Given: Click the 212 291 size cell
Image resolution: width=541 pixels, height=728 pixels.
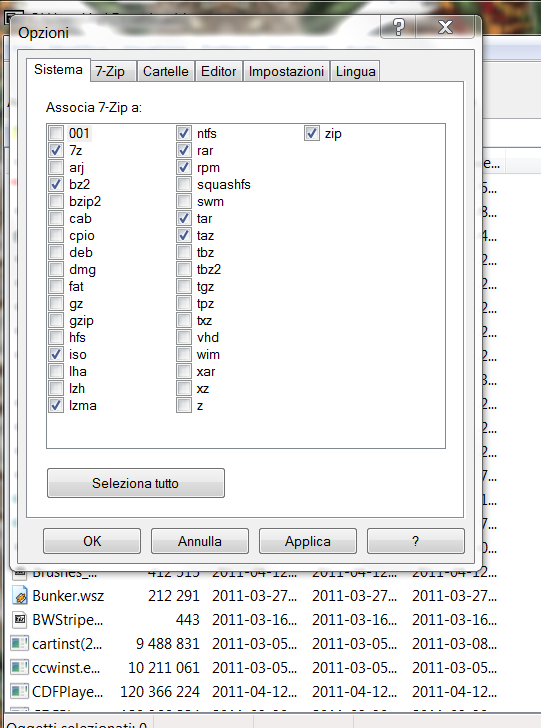Looking at the screenshot, I should point(174,596).
